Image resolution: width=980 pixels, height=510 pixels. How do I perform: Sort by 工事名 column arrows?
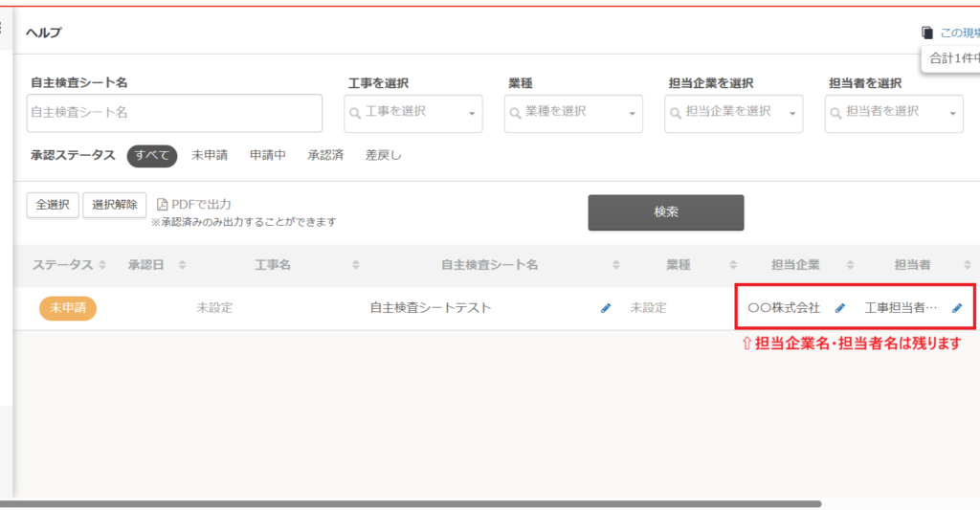(356, 265)
